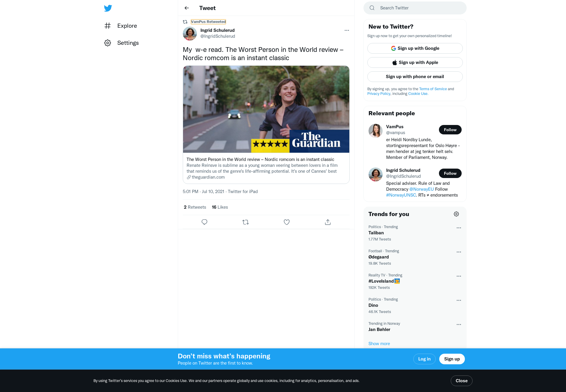Sign up with Apple
The height and width of the screenshot is (392, 566).
pos(415,62)
